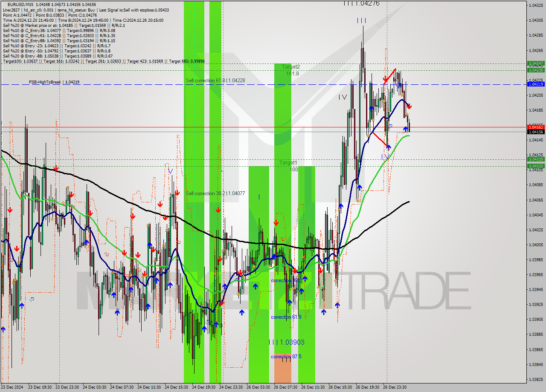Select the 'Sell %10 @ C_Entry38' line
The width and height of the screenshot is (546, 392).
59,30
